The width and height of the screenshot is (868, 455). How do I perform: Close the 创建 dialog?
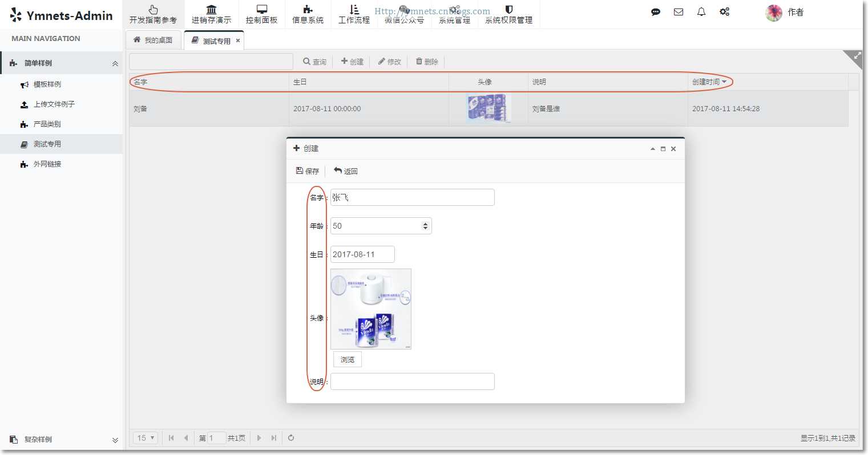673,149
